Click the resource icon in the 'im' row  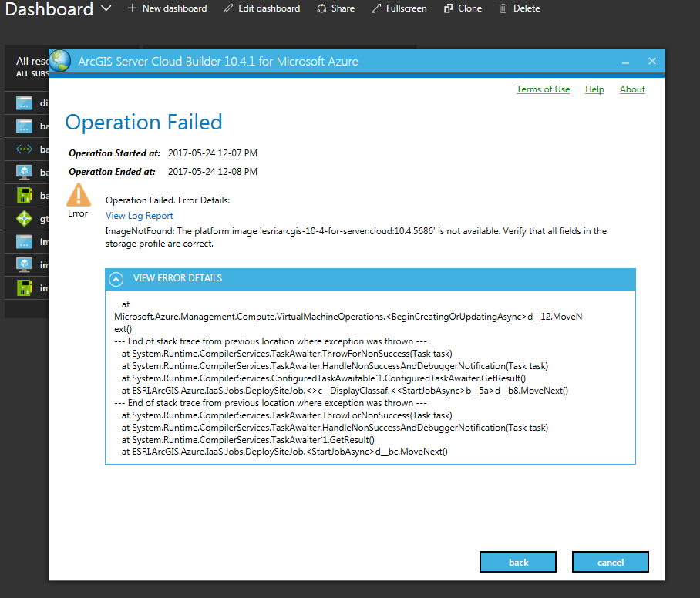point(24,242)
